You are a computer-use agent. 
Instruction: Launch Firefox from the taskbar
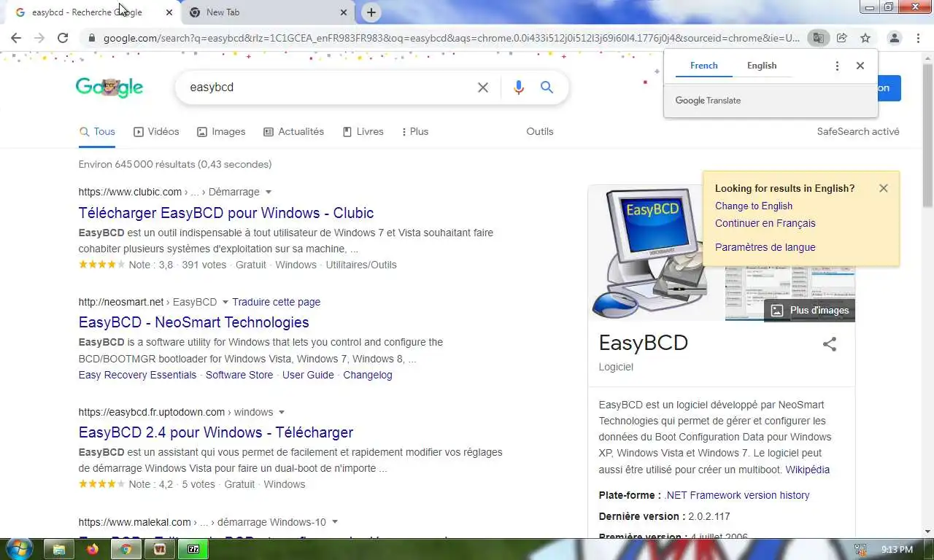pyautogui.click(x=93, y=549)
